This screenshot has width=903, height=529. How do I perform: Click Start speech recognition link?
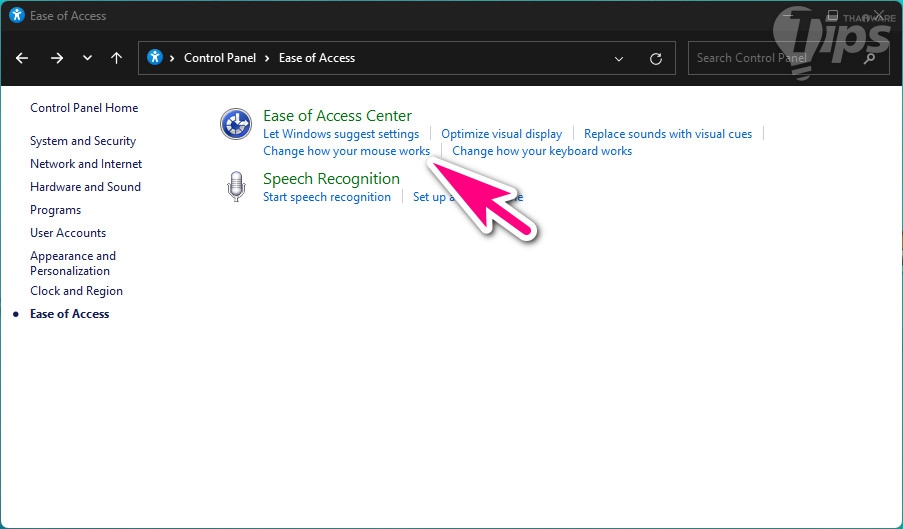(327, 197)
